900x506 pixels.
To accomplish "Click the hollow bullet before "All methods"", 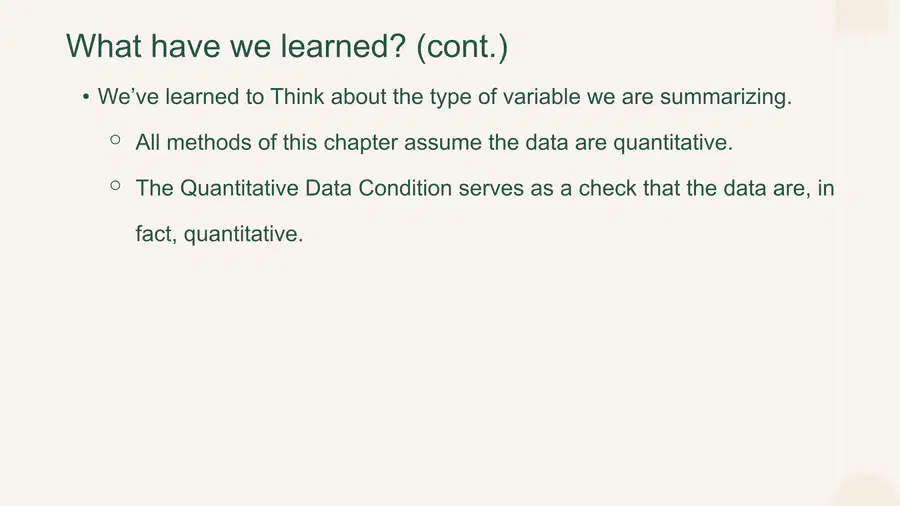I will (115, 139).
